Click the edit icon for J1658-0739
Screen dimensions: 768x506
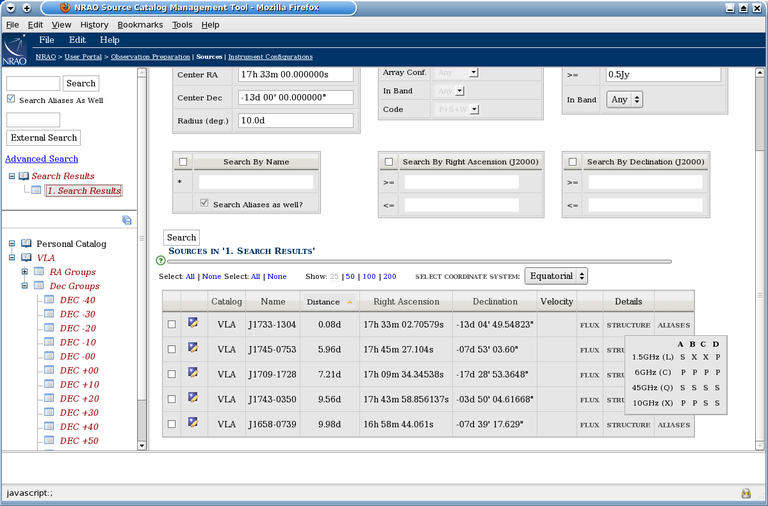pyautogui.click(x=193, y=422)
